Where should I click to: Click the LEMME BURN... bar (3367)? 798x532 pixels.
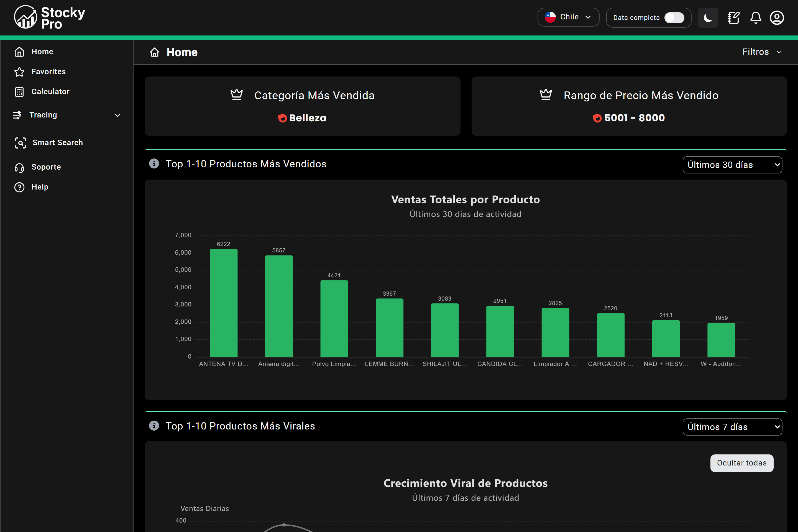pyautogui.click(x=390, y=328)
